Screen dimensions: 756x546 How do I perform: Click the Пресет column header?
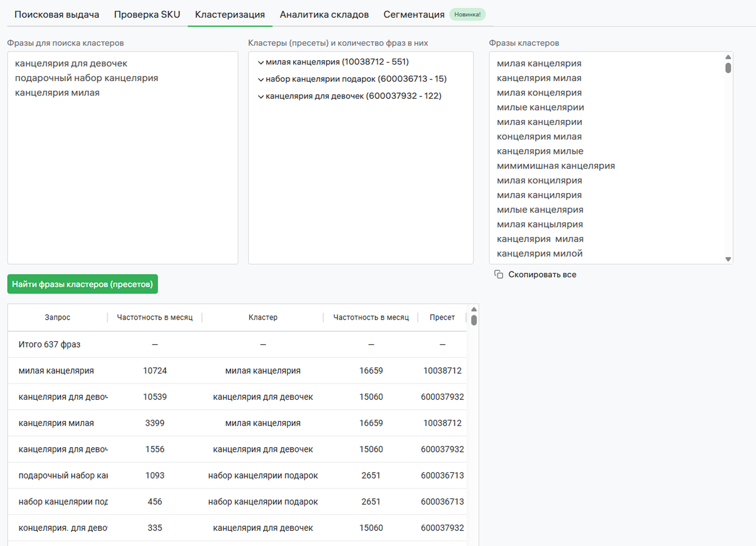tap(442, 317)
